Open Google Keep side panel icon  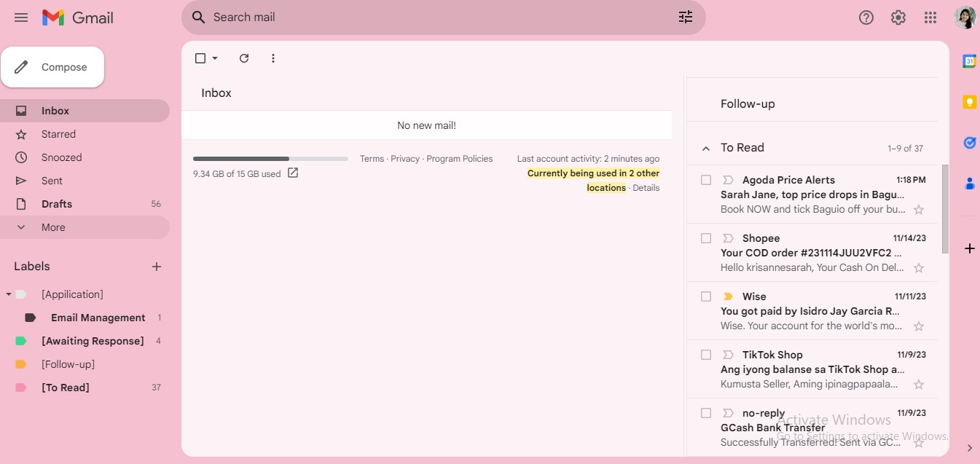969,102
